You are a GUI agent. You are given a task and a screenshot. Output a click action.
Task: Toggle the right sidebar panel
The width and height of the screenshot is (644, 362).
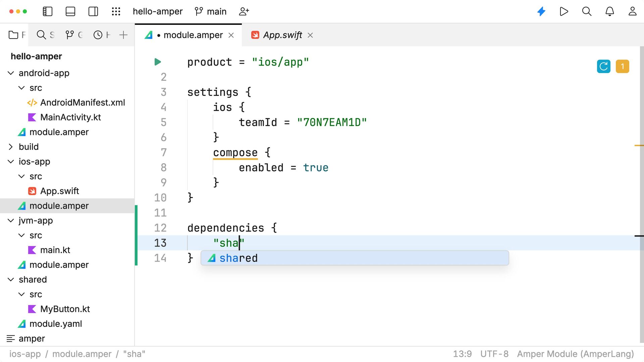tap(93, 11)
